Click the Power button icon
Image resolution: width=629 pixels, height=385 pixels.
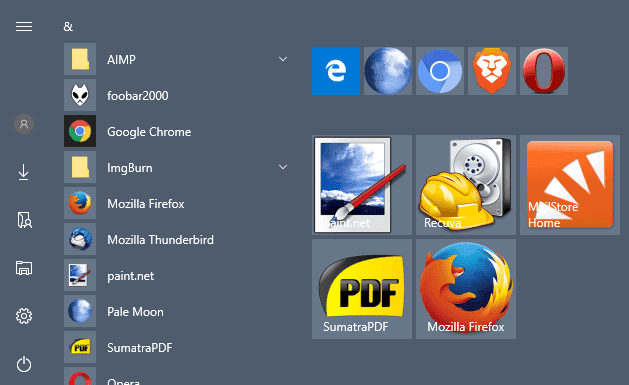[24, 364]
